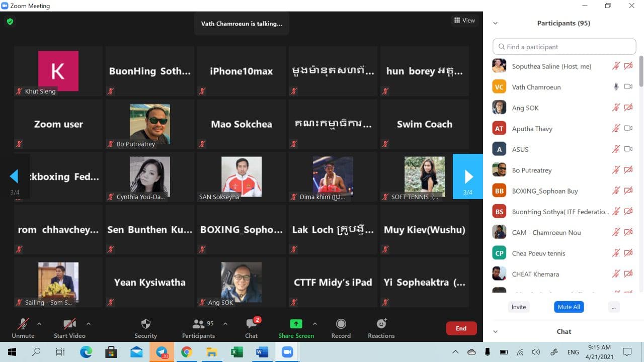Open the Reactions emoji icon
The height and width of the screenshot is (362, 644).
(x=381, y=324)
